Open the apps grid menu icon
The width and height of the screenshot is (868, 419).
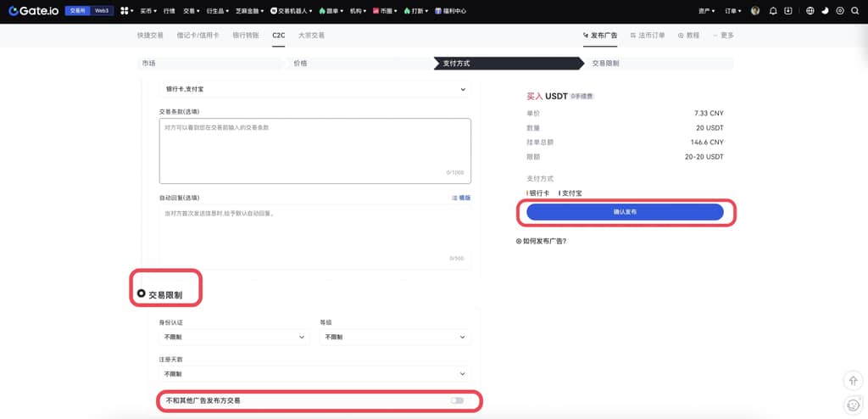(125, 11)
